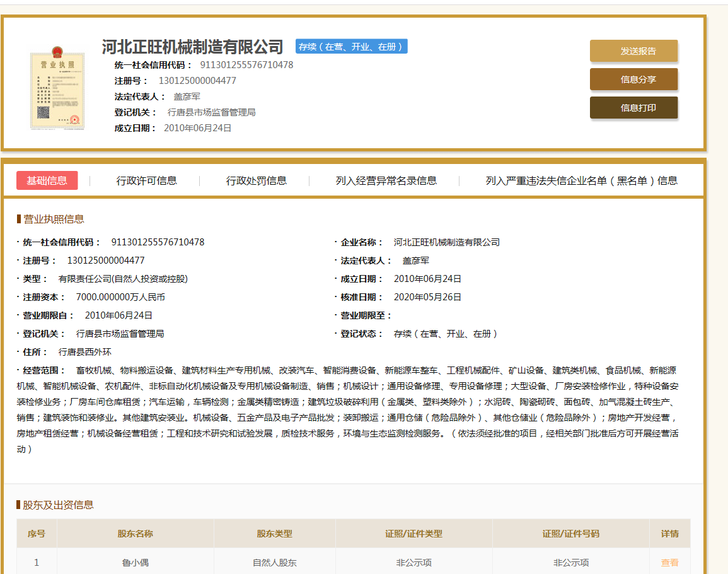728x574 pixels.
Task: Click header authority 行唐县市场监督管理局
Action: (211, 112)
